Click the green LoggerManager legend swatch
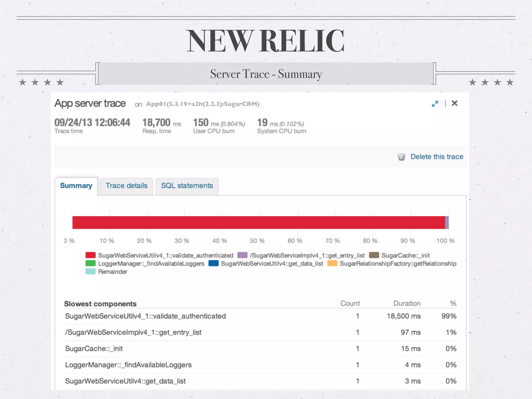Screen dimensions: 532x399 pos(90,263)
